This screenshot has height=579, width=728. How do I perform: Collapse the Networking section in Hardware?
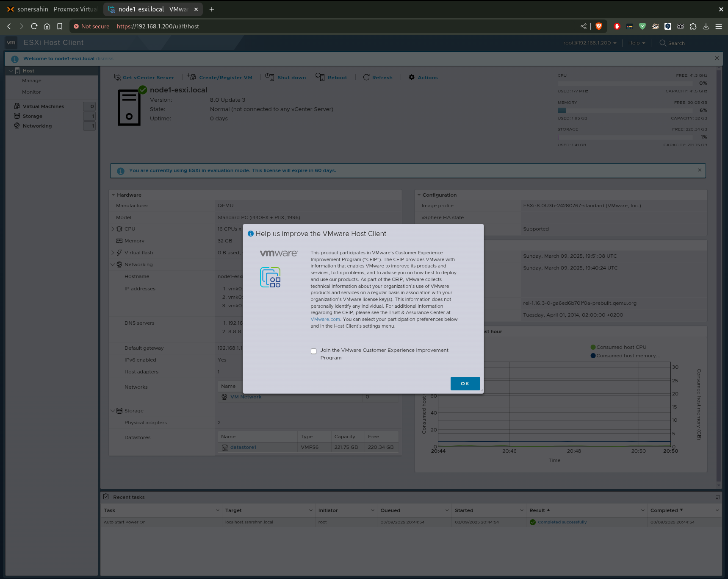tap(113, 264)
